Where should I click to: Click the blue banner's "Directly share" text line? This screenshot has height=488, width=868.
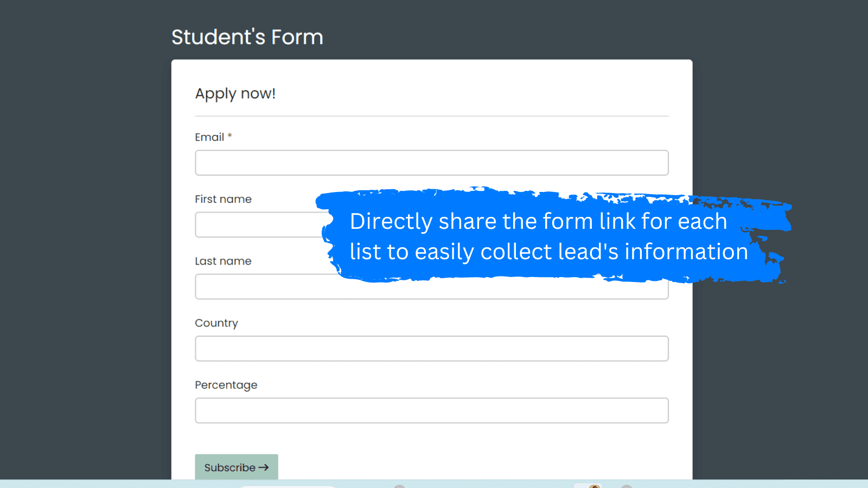pyautogui.click(x=538, y=221)
